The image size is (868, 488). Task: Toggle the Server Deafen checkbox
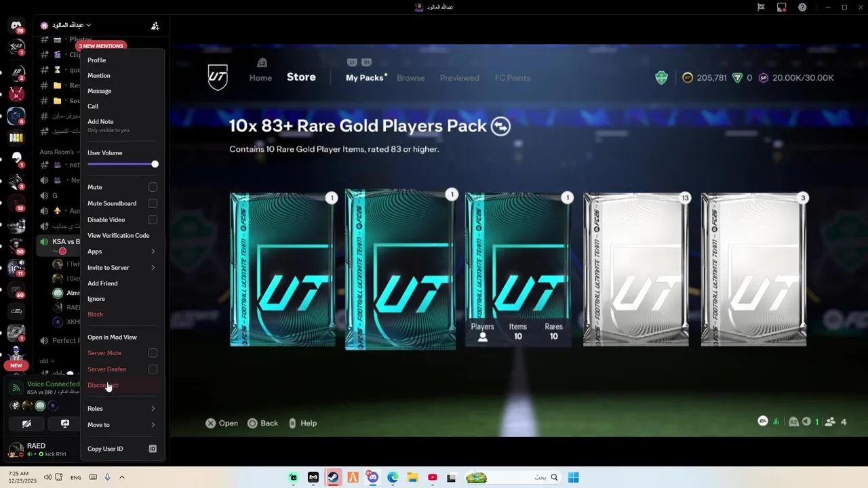tap(153, 369)
